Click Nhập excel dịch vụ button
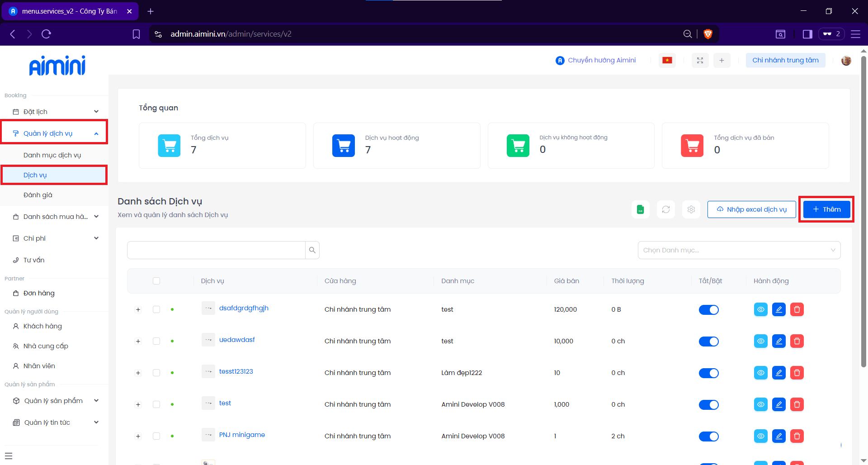 [x=751, y=209]
